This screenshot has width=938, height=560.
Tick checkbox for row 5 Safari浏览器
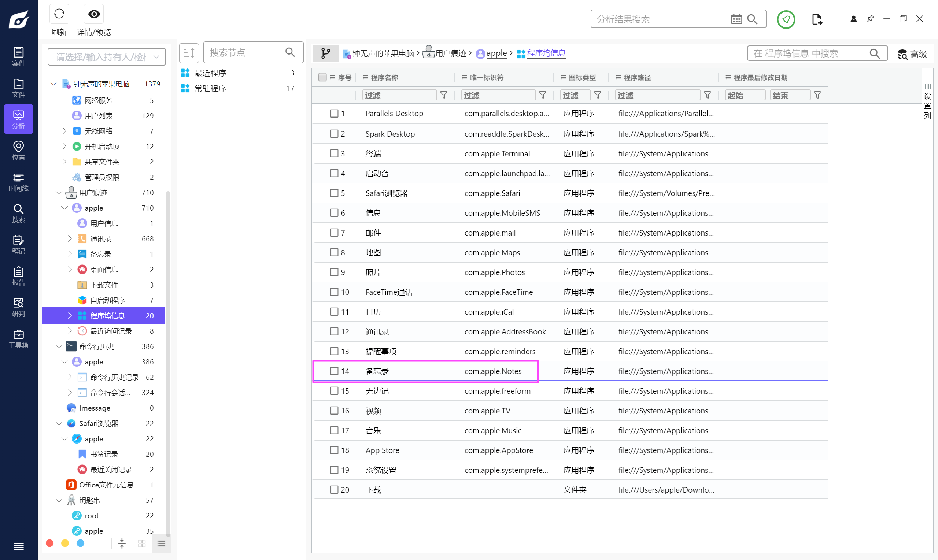(334, 193)
